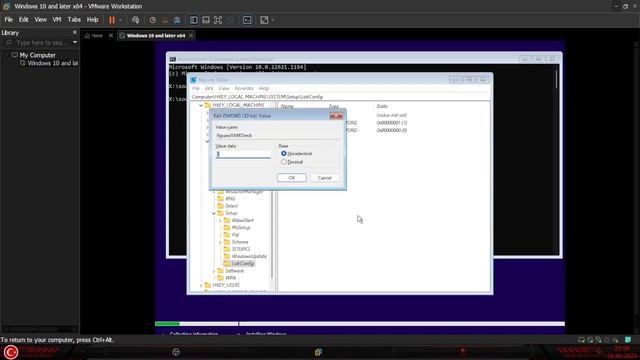Collapse the My Computer tree node

(7, 55)
